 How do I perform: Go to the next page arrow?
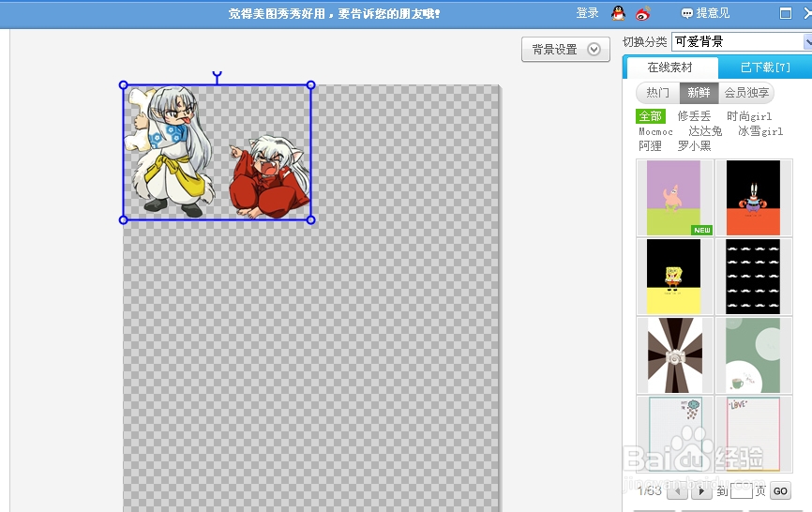pos(701,490)
